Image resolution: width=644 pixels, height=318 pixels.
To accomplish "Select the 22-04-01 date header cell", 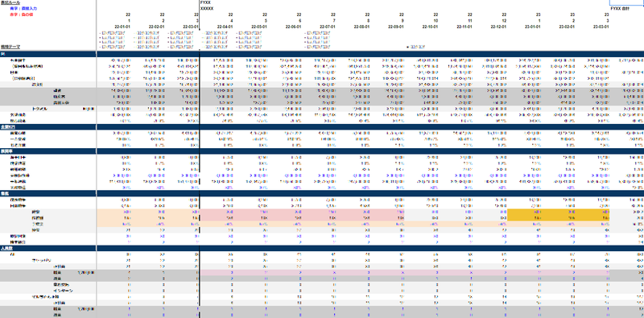I will [x=225, y=27].
